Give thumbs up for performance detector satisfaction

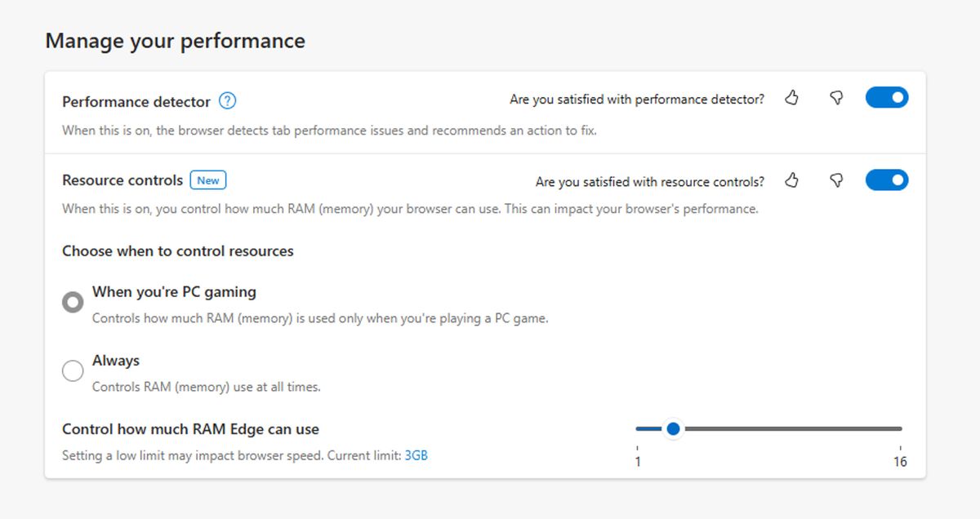791,98
